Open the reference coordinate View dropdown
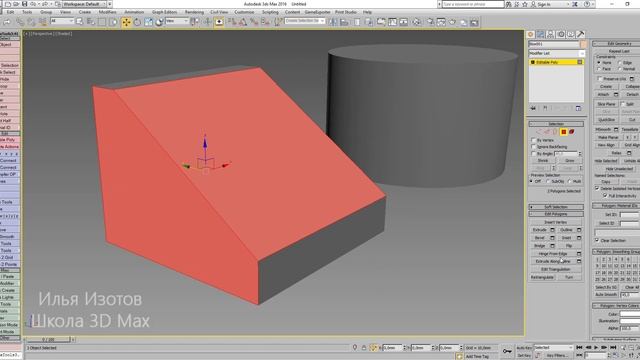Viewport: 640px width, 360px height. [x=176, y=21]
